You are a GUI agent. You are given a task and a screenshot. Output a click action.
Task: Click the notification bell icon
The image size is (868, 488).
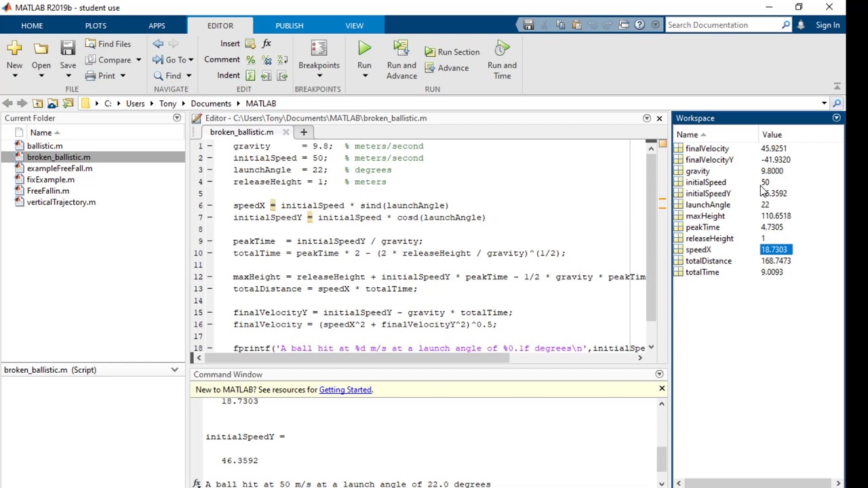(x=801, y=25)
